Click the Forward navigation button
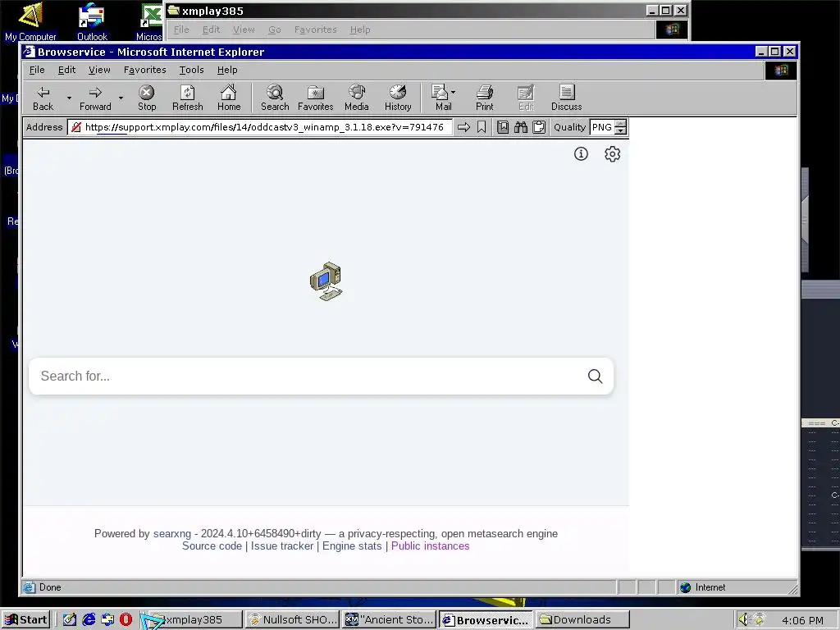The image size is (840, 630). click(95, 98)
